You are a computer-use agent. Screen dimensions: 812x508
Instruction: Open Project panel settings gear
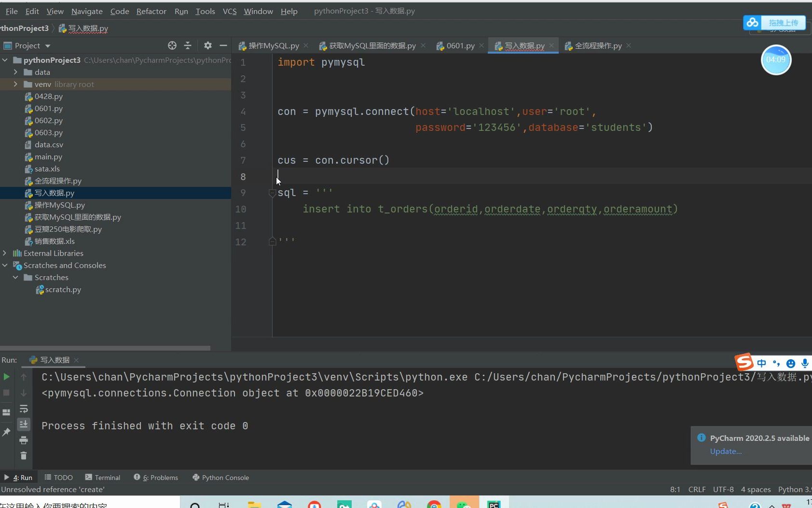208,45
